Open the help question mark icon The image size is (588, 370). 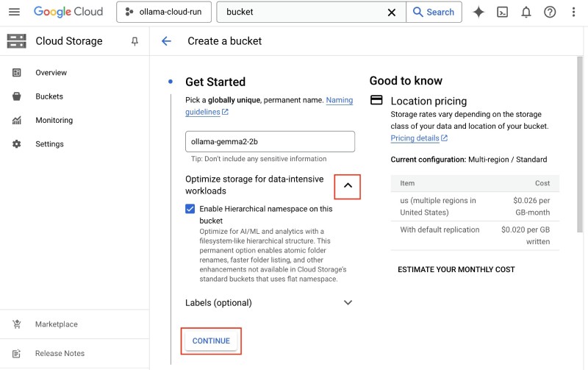pyautogui.click(x=550, y=12)
